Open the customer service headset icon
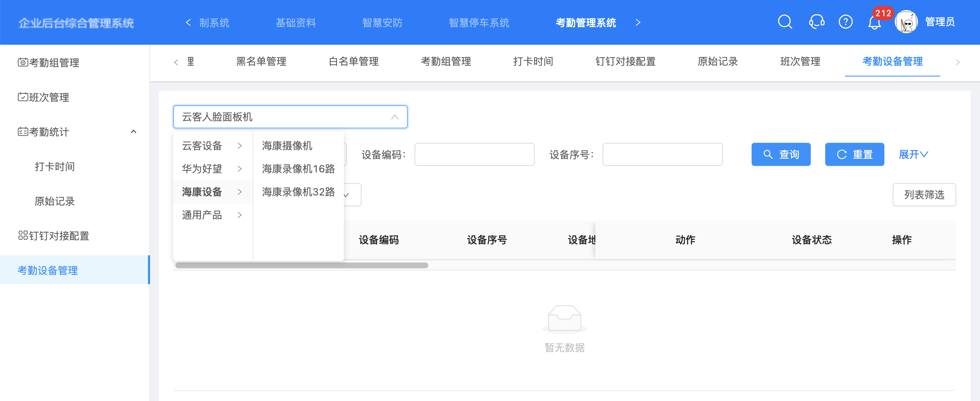Viewport: 980px width, 401px height. 816,22
